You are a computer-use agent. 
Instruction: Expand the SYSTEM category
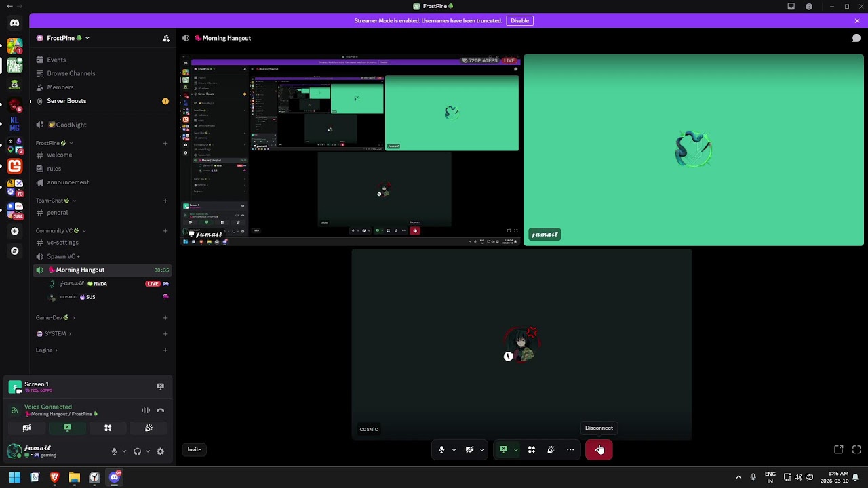coord(54,333)
